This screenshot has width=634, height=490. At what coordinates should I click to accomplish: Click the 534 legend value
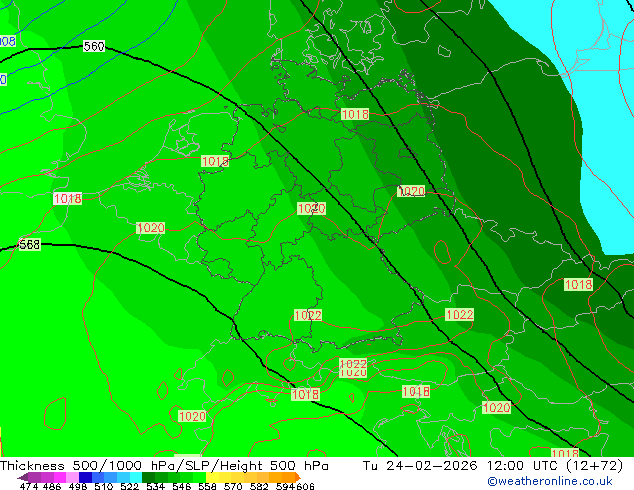click(156, 486)
